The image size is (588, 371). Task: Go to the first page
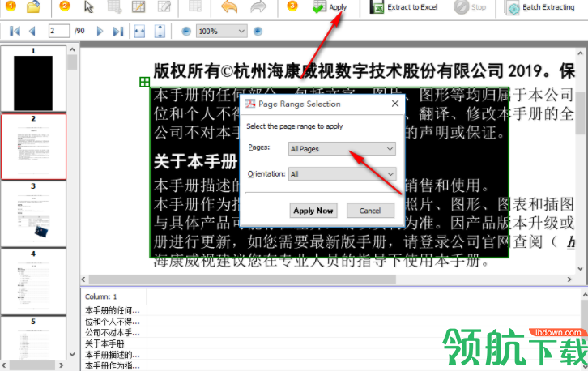[15, 31]
